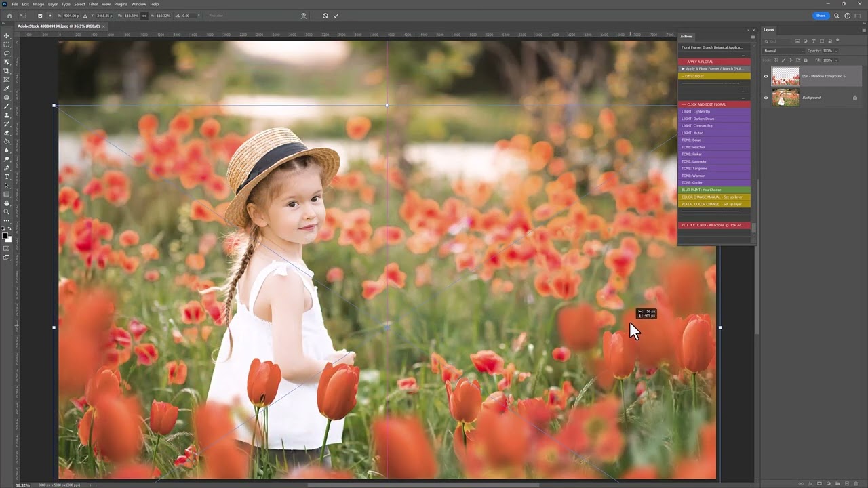868x488 pixels.
Task: Select the Zoom tool
Action: 7,211
